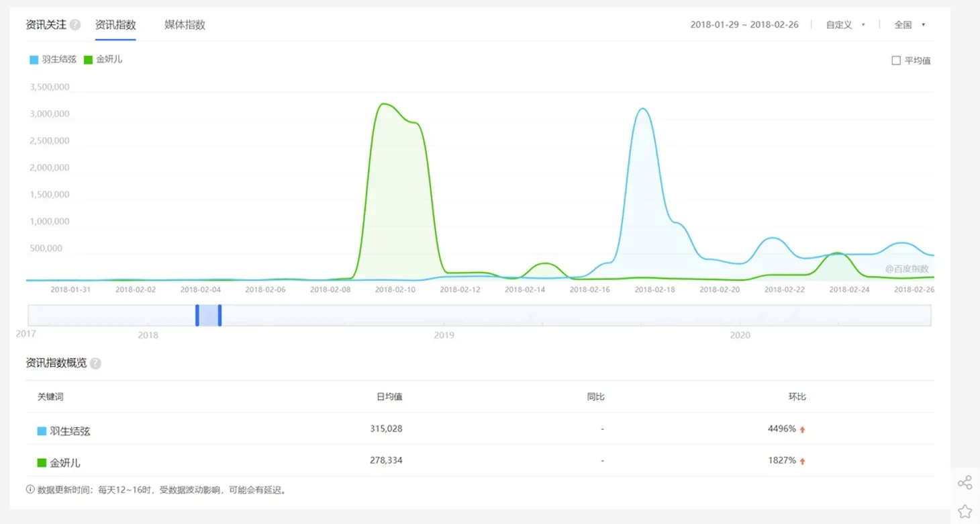Enable the 平均值 checkbox

tap(896, 60)
